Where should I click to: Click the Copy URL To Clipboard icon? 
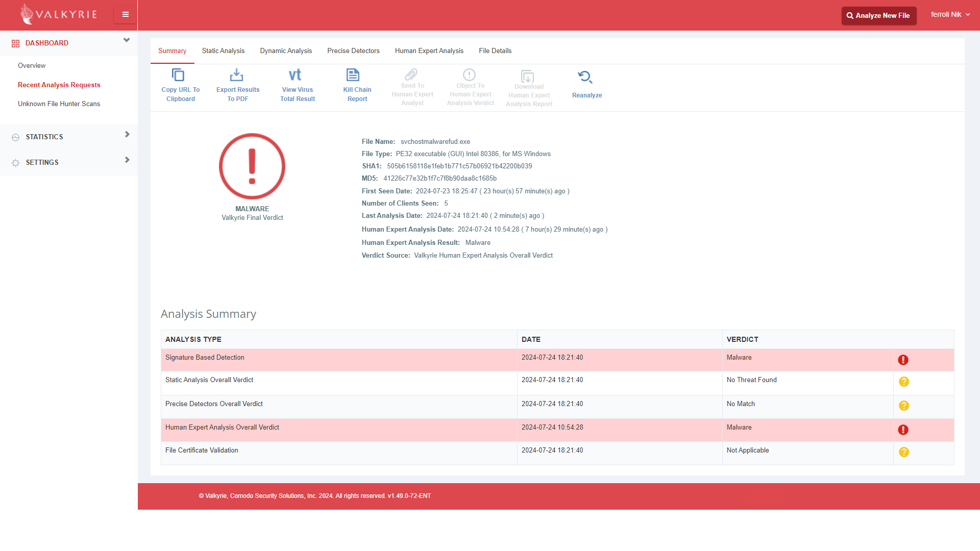[x=178, y=75]
